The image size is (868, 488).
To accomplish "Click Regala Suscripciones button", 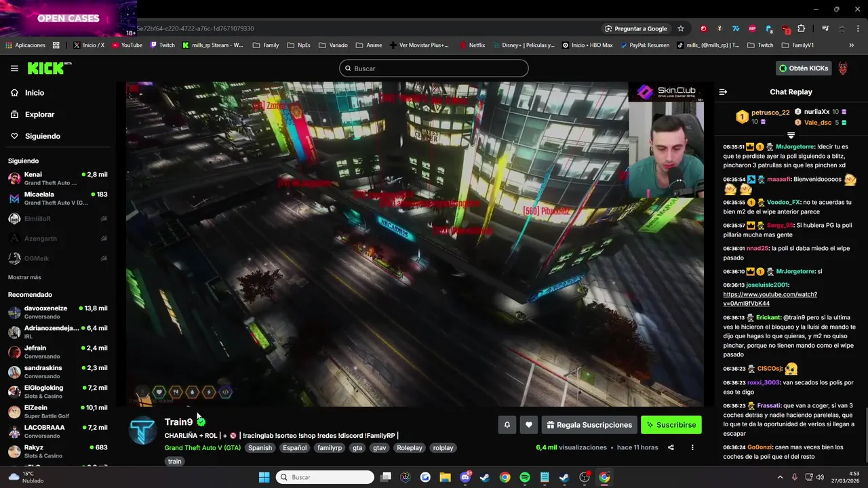I will [589, 425].
